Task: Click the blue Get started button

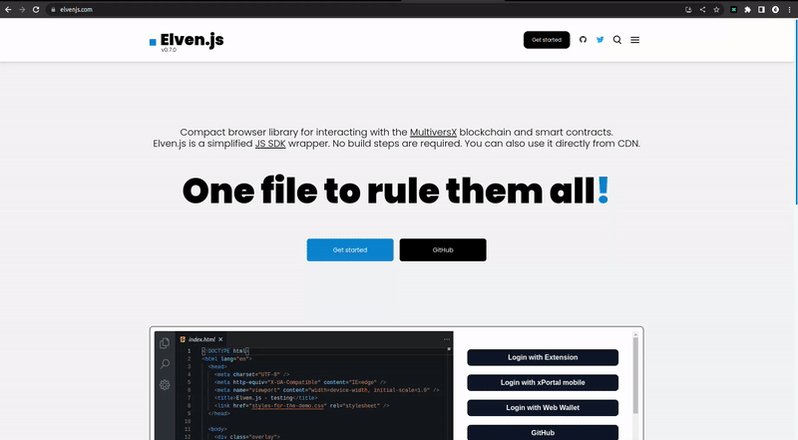Action: pos(350,250)
